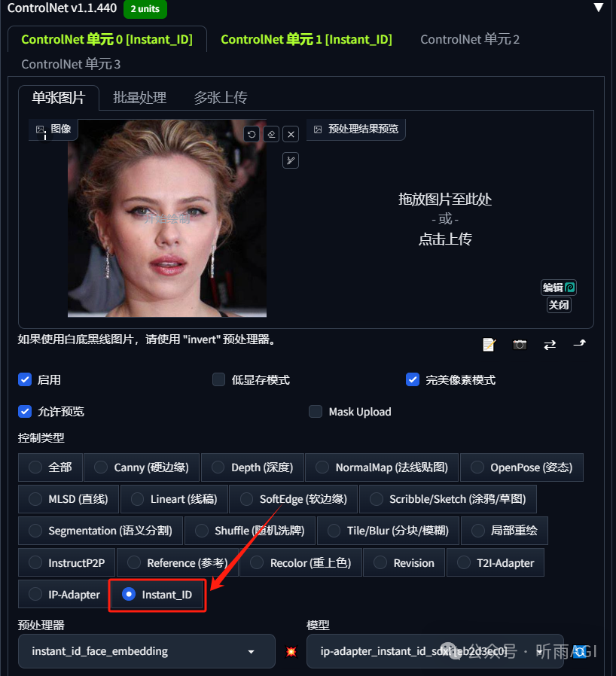Select the 全部 control type
Screen dimensions: 616x676
(x=50, y=467)
